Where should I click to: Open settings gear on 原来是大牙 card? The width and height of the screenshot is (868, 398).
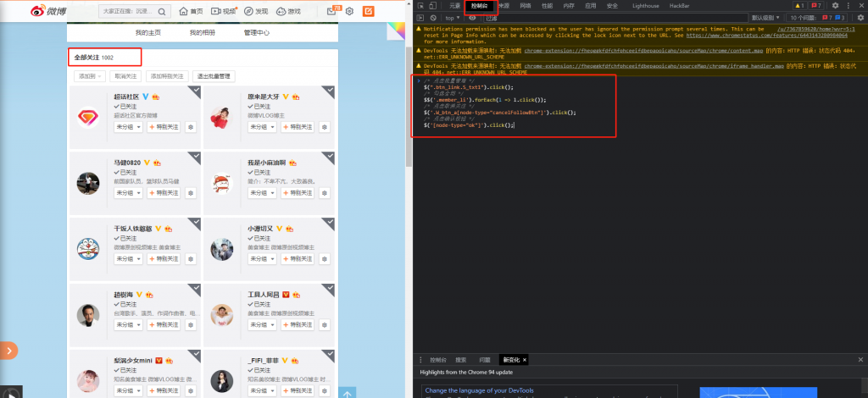(325, 127)
